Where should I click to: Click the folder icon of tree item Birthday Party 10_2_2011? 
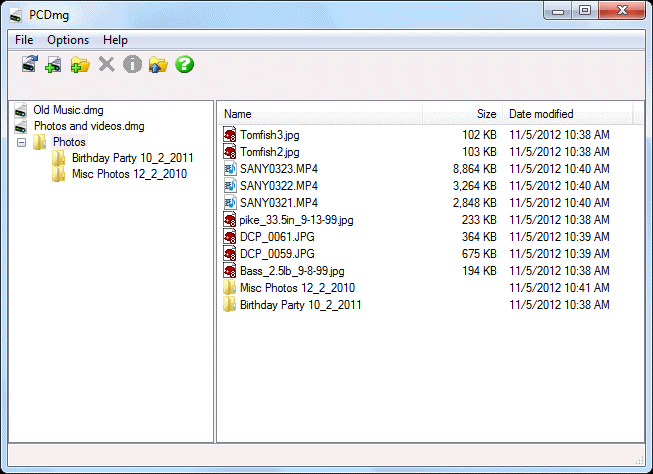coord(59,158)
